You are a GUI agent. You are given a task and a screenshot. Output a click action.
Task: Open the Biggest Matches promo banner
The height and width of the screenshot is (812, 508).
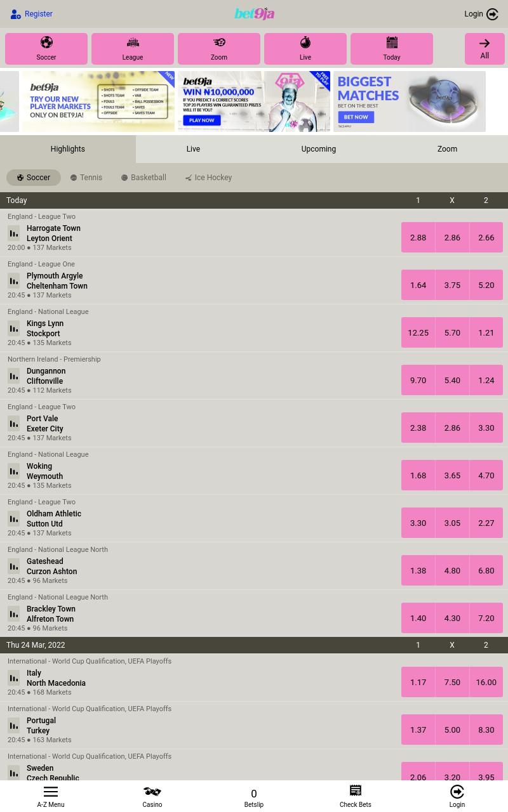click(x=410, y=101)
